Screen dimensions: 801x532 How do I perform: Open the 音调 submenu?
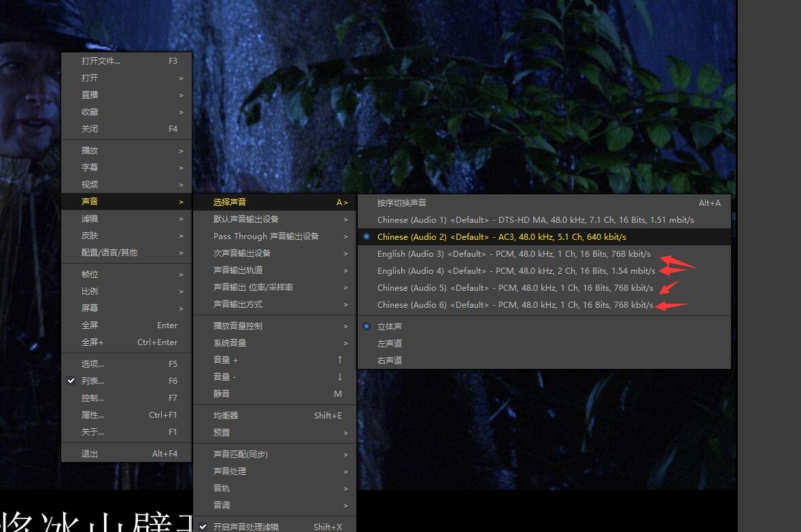(x=275, y=505)
